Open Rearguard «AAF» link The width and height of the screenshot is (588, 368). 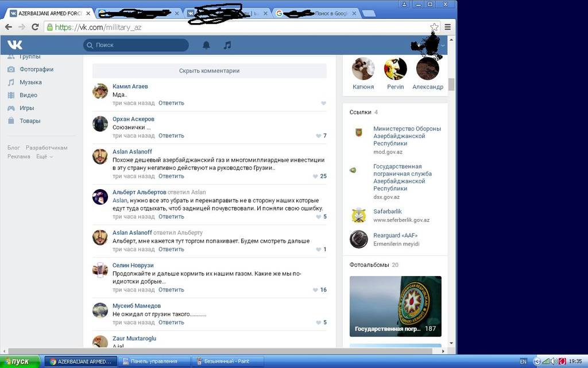point(395,235)
